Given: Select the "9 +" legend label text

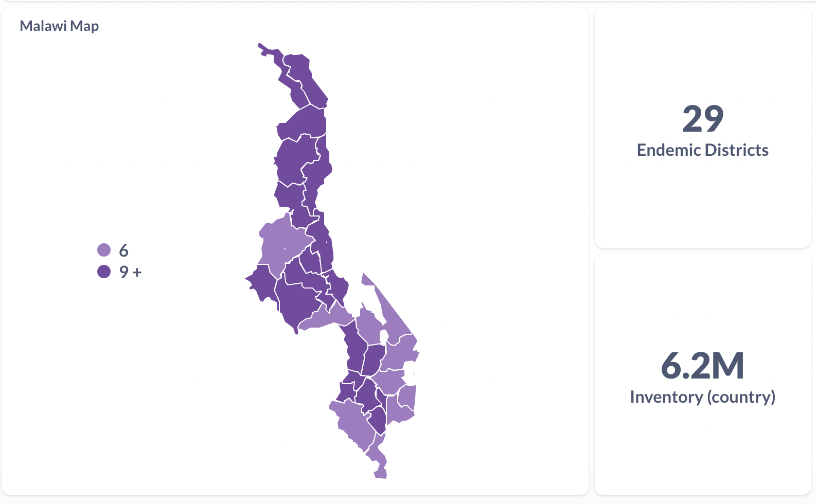Looking at the screenshot, I should point(130,272).
